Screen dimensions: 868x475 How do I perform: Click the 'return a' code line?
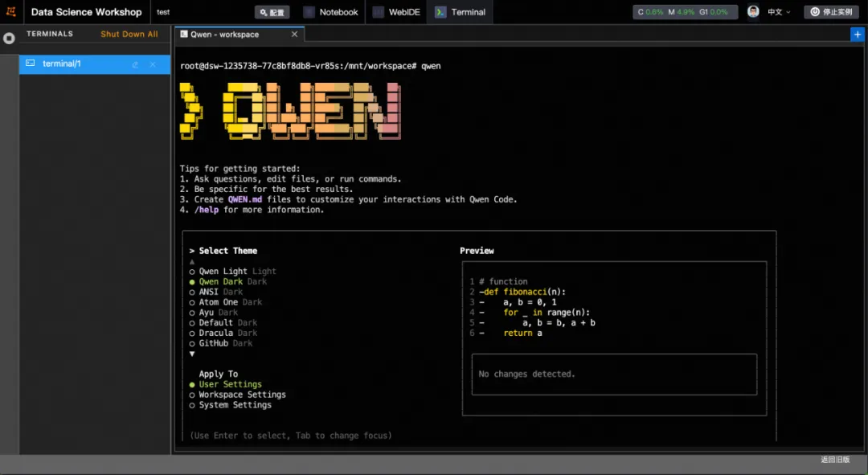click(x=522, y=333)
